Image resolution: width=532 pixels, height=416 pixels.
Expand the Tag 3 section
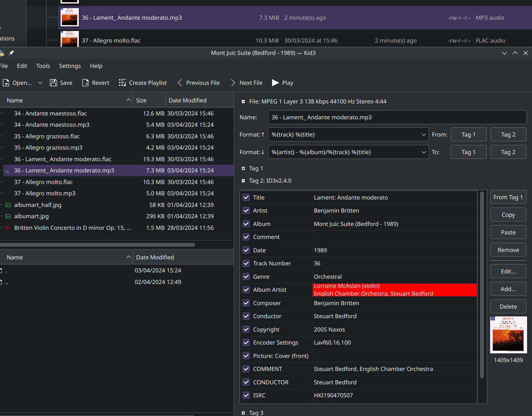coord(243,412)
